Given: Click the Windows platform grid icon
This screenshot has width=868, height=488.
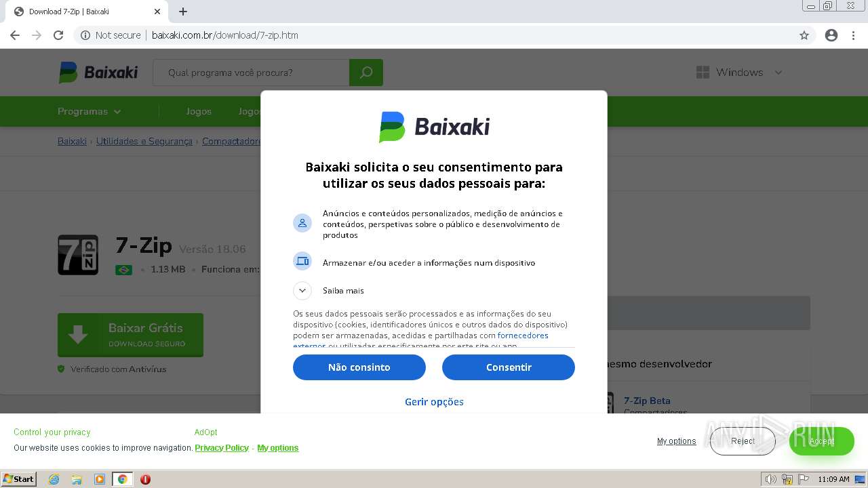Looking at the screenshot, I should [703, 73].
